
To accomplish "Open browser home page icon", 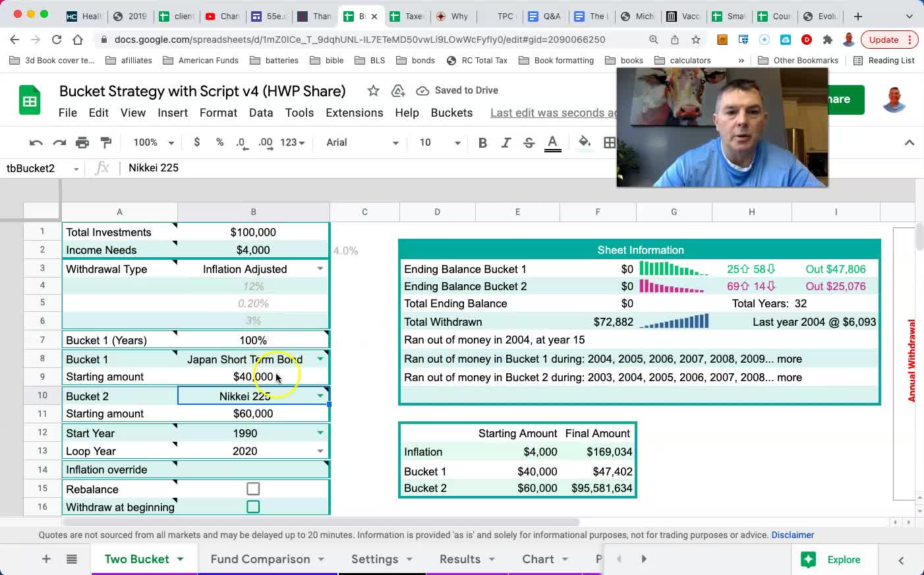I will pos(78,40).
